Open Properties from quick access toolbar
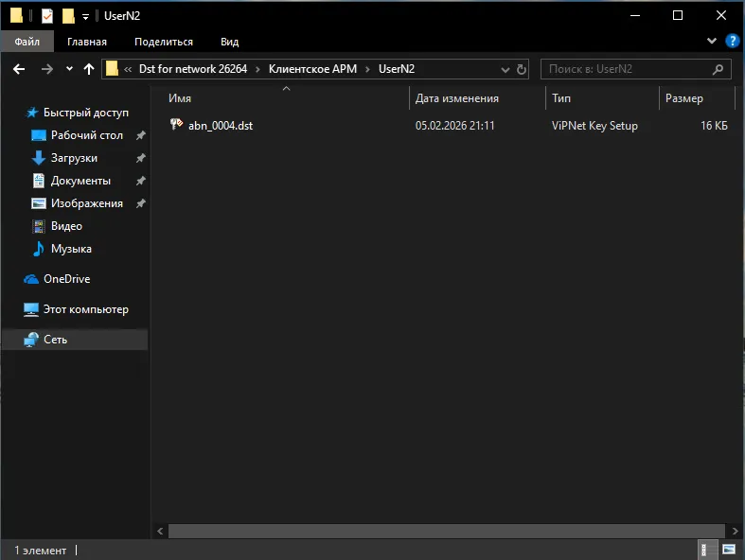 tap(47, 16)
